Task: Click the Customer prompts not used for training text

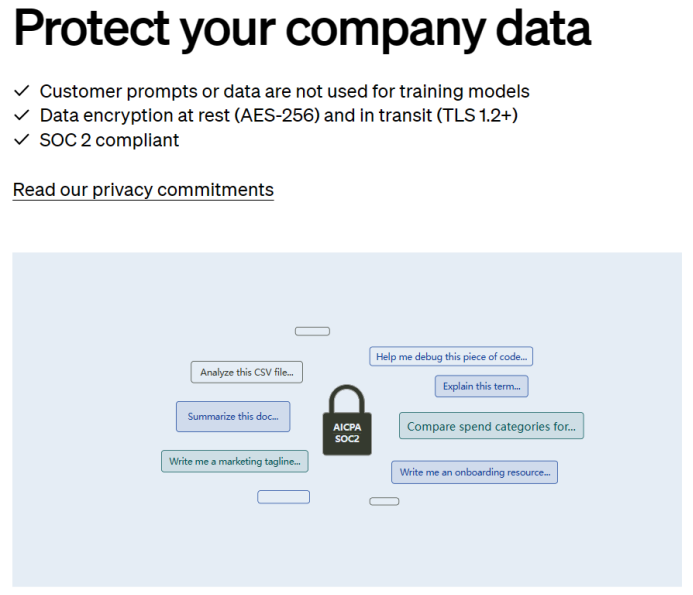Action: point(284,92)
